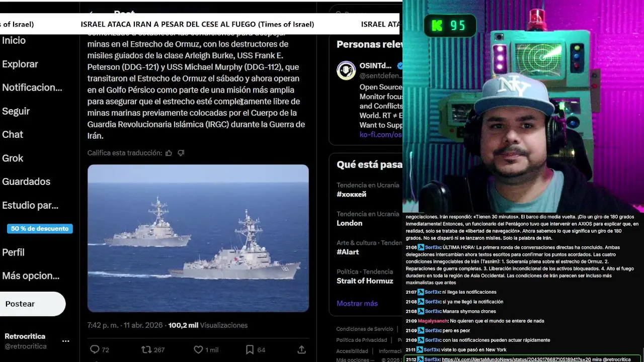The height and width of the screenshot is (362, 644).
Task: Click the 50 % de descuento badge
Action: coord(40,229)
